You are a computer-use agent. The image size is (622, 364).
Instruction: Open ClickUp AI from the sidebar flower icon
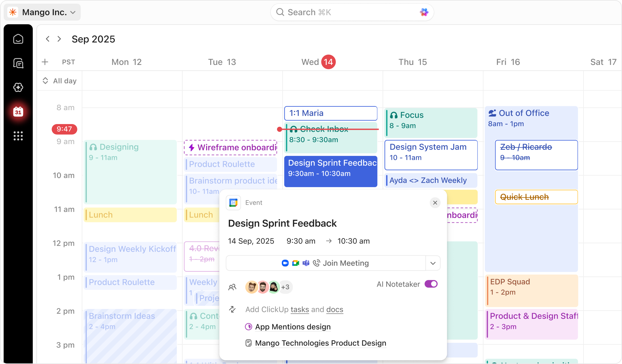pos(19,87)
